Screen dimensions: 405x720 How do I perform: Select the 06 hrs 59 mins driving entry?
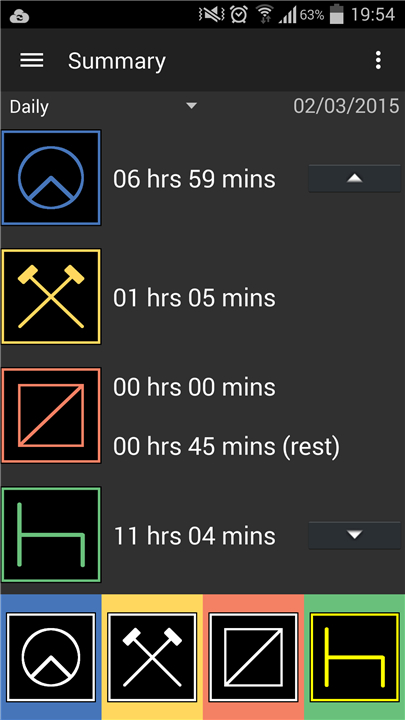point(194,179)
